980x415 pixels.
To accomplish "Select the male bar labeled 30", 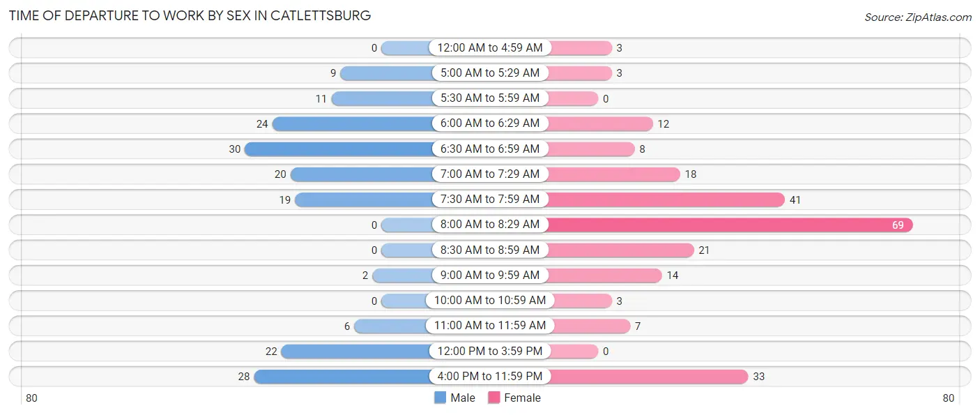I will 339,149.
